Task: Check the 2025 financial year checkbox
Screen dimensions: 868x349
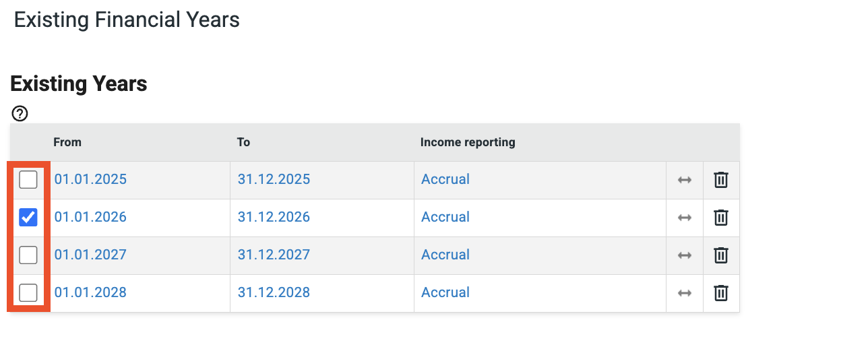Action: [28, 180]
